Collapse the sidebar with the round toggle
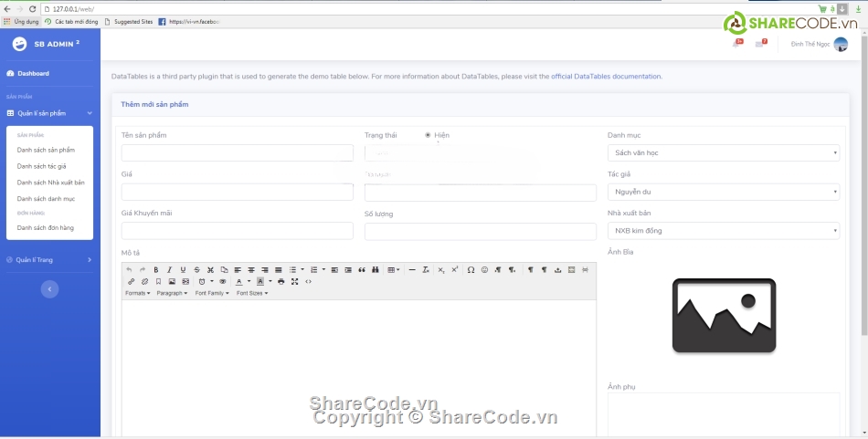This screenshot has width=868, height=439. point(50,289)
